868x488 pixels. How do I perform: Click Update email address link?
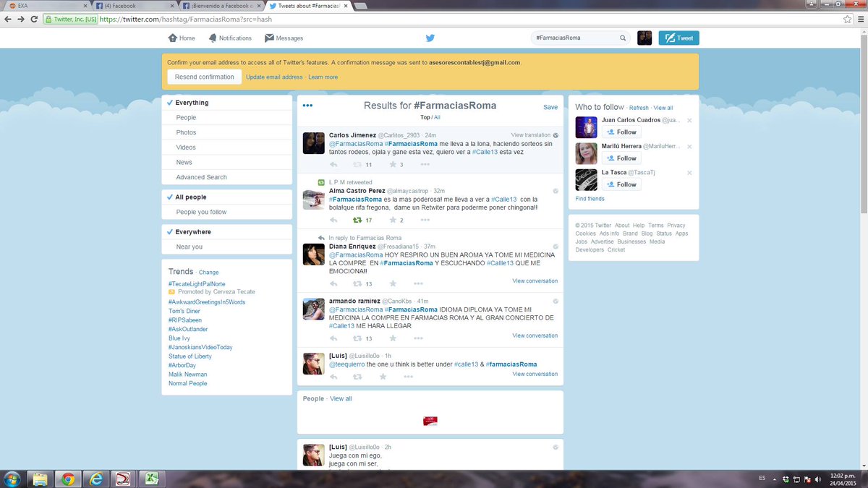(x=274, y=77)
